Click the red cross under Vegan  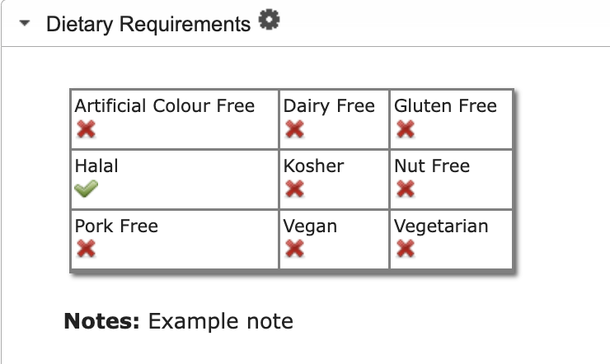click(294, 249)
